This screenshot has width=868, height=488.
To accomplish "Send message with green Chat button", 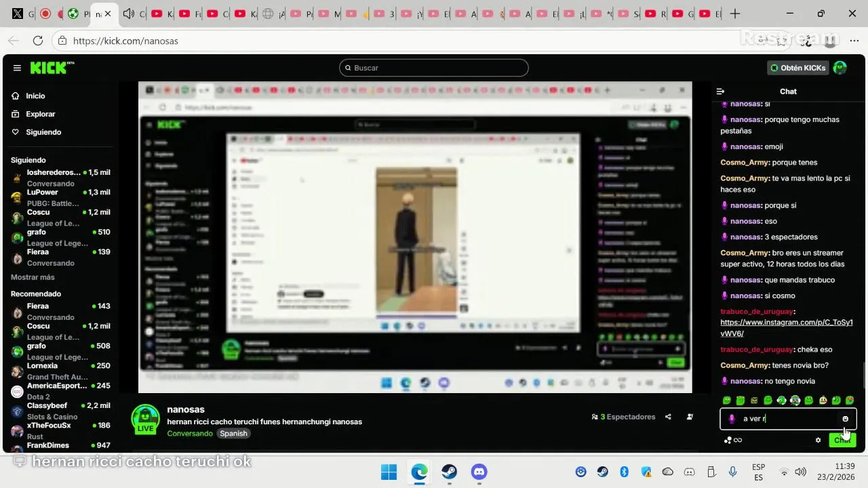I will click(842, 440).
